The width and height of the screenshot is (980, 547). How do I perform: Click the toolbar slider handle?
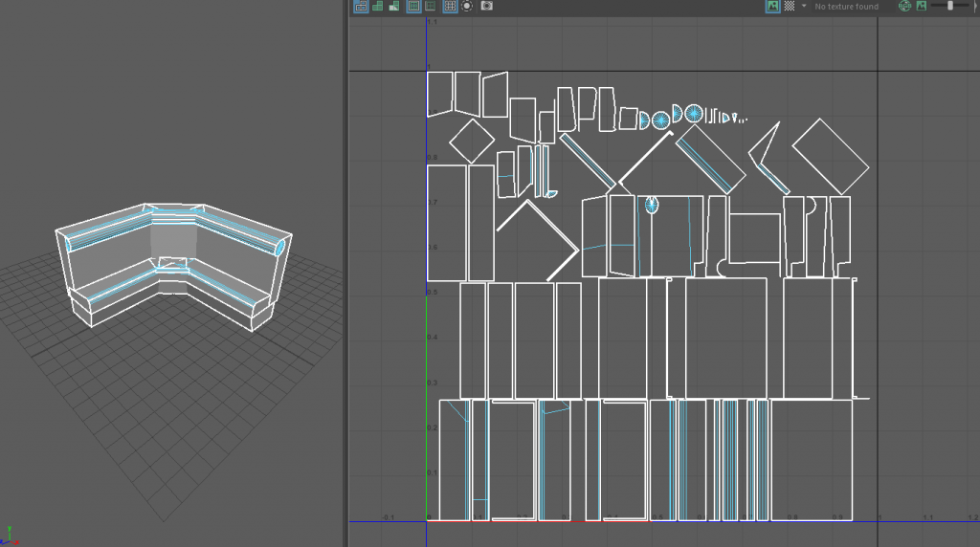tap(949, 6)
